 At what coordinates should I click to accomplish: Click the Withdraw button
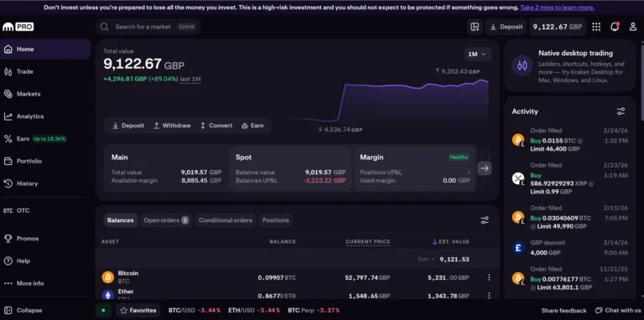[172, 126]
